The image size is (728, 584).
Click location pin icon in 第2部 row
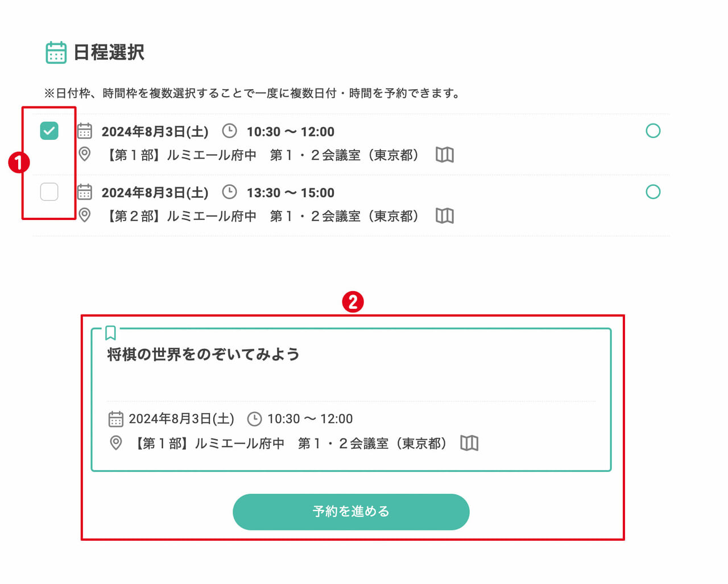pos(85,215)
